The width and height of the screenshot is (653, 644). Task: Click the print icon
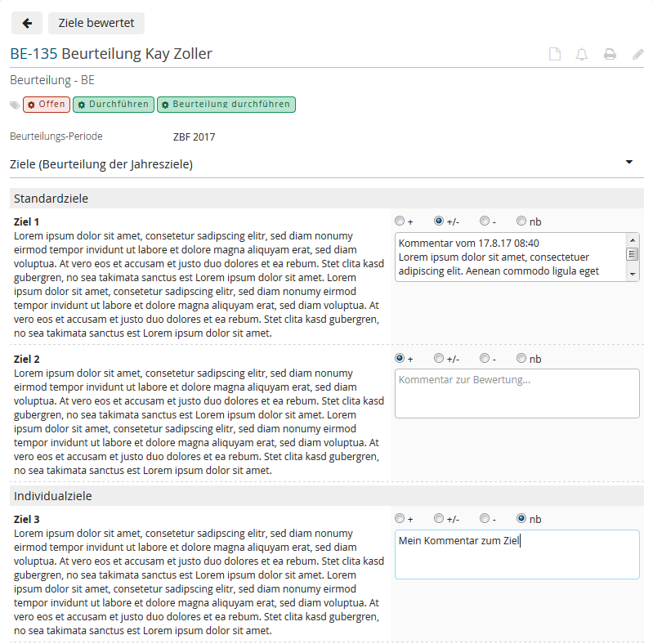(x=610, y=55)
